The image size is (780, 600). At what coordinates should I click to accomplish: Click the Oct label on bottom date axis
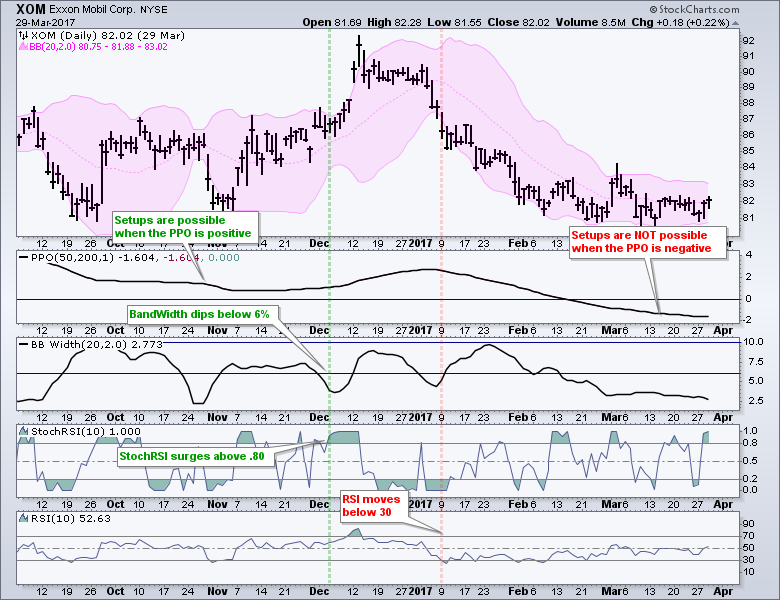[x=115, y=591]
